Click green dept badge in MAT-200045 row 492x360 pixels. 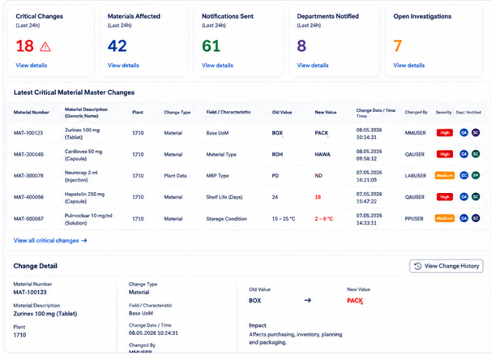pos(476,154)
